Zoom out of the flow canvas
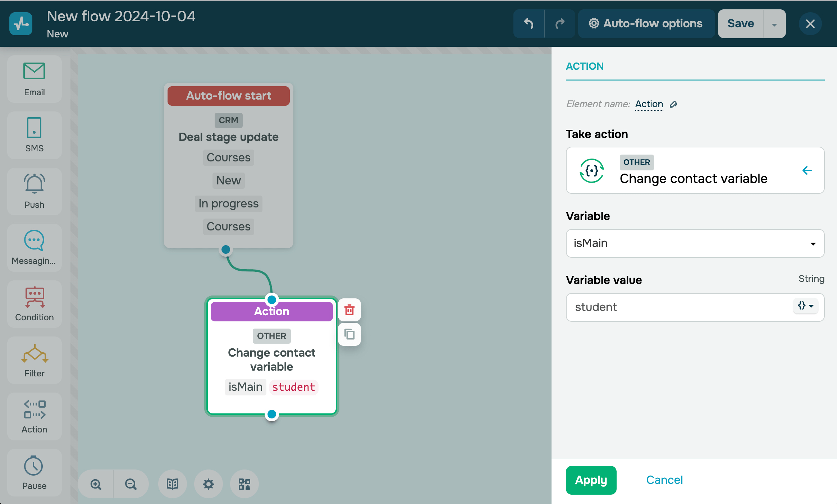837x504 pixels. tap(131, 484)
